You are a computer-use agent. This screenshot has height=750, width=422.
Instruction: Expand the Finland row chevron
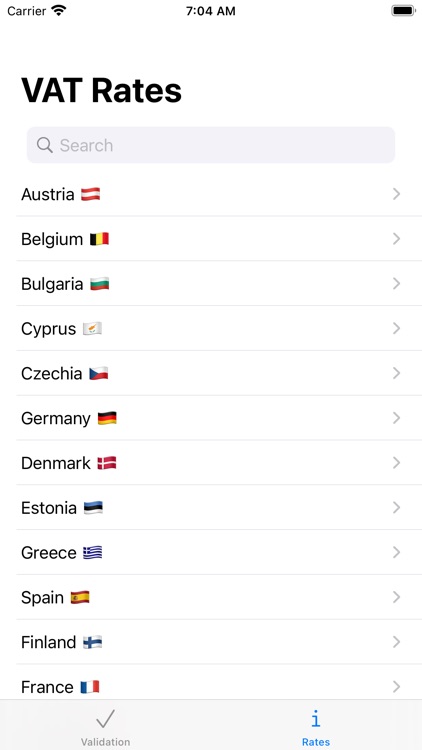point(396,642)
